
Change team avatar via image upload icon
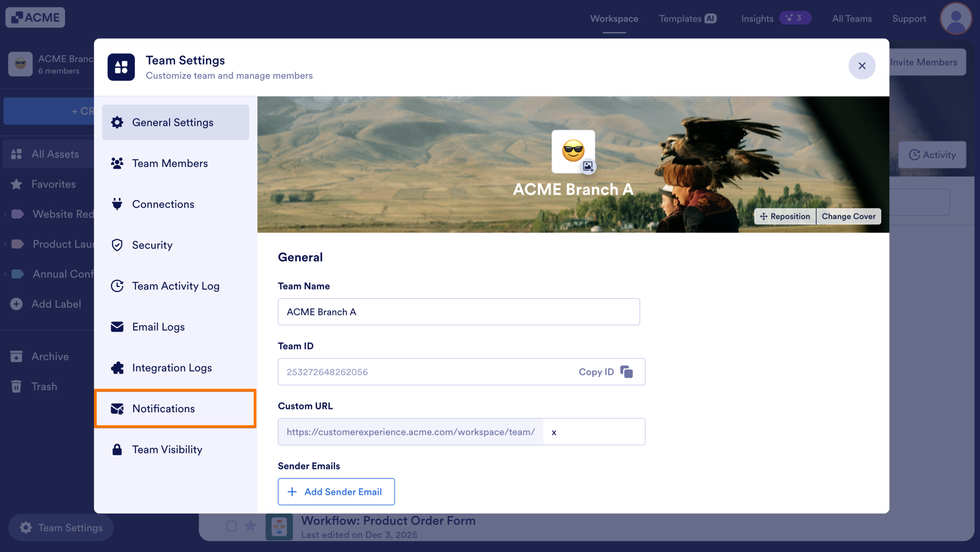pyautogui.click(x=588, y=166)
